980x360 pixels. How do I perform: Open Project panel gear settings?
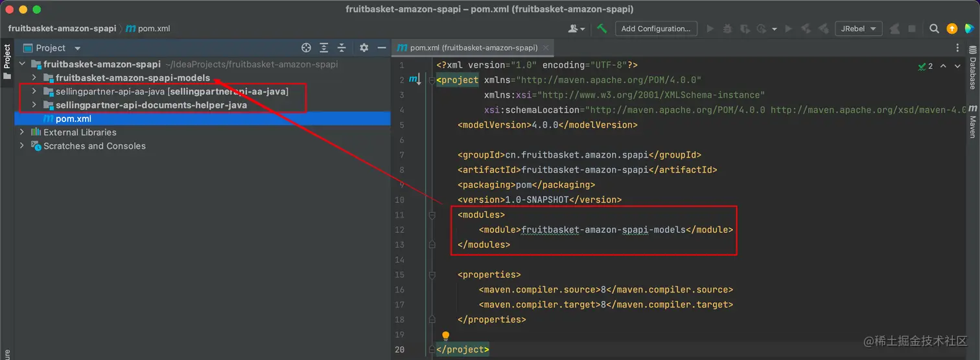coord(364,48)
